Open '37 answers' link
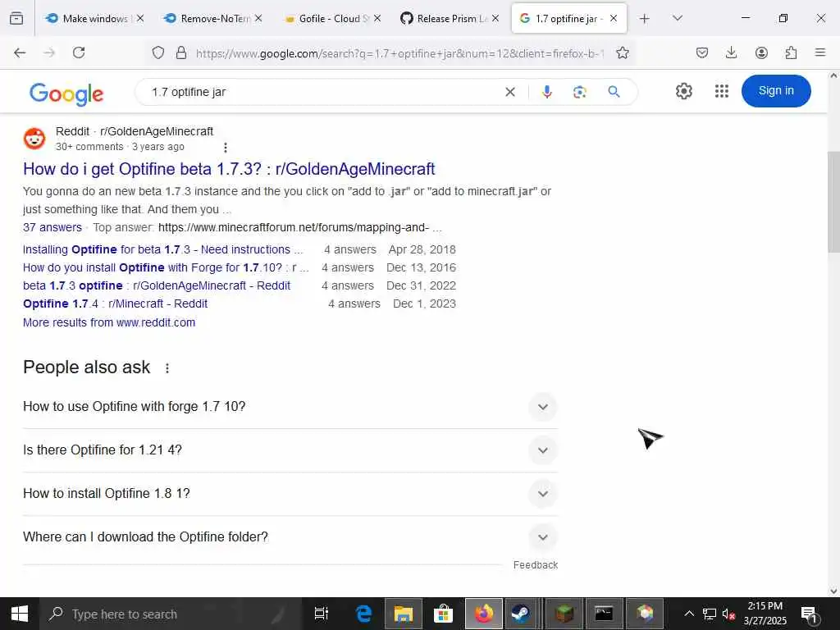The height and width of the screenshot is (630, 840). [52, 227]
